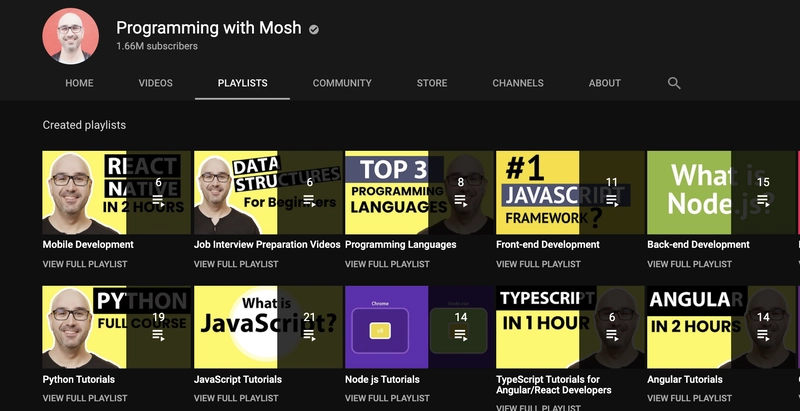View full playlist for Back-end Development

click(689, 264)
